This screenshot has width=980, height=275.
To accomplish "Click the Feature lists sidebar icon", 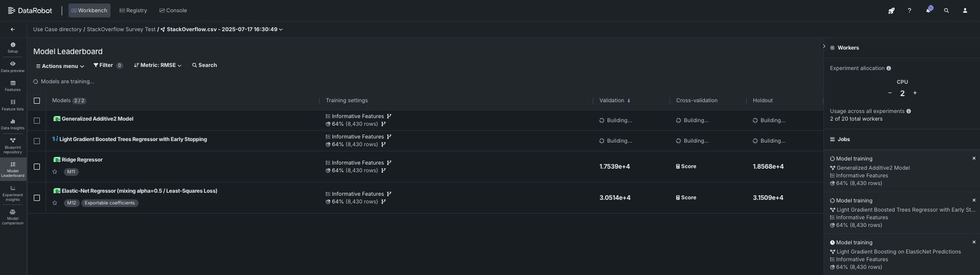I will [x=13, y=105].
